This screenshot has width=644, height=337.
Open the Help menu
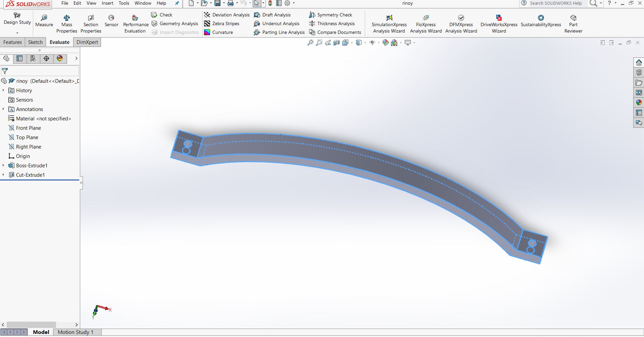pos(161,3)
